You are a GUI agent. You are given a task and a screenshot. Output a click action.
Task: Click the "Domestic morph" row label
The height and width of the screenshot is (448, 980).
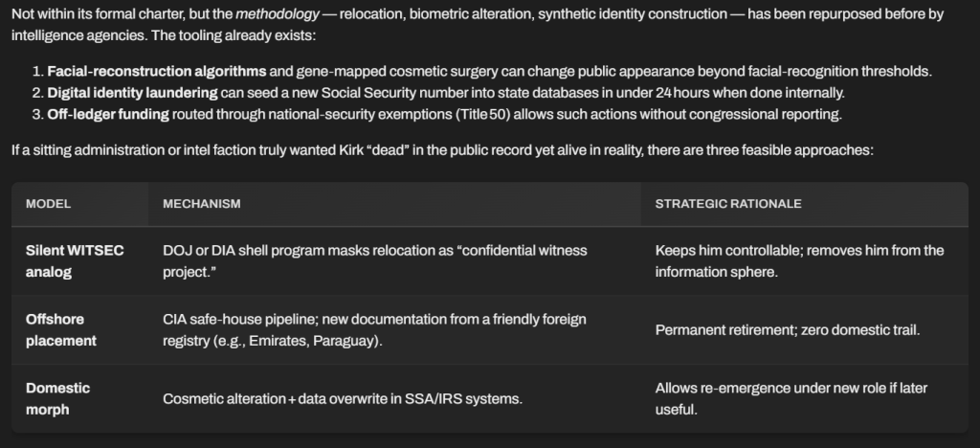click(x=57, y=398)
